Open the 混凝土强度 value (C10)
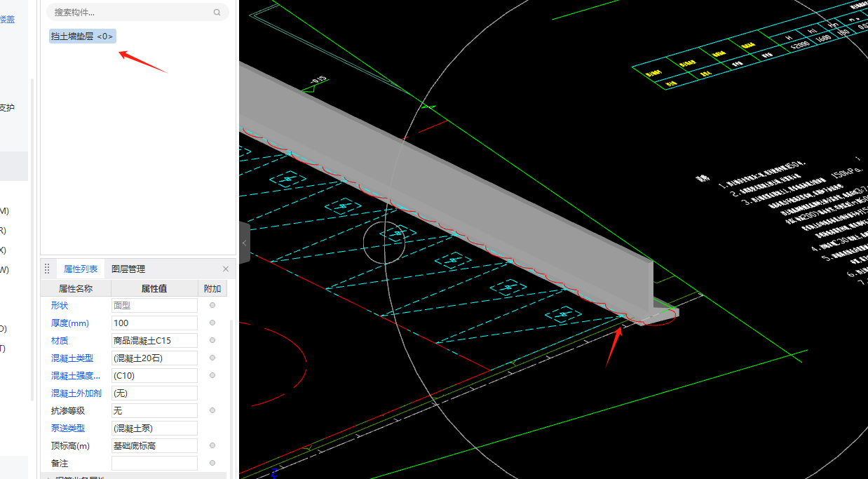Viewport: 868px width, 479px height. [154, 376]
